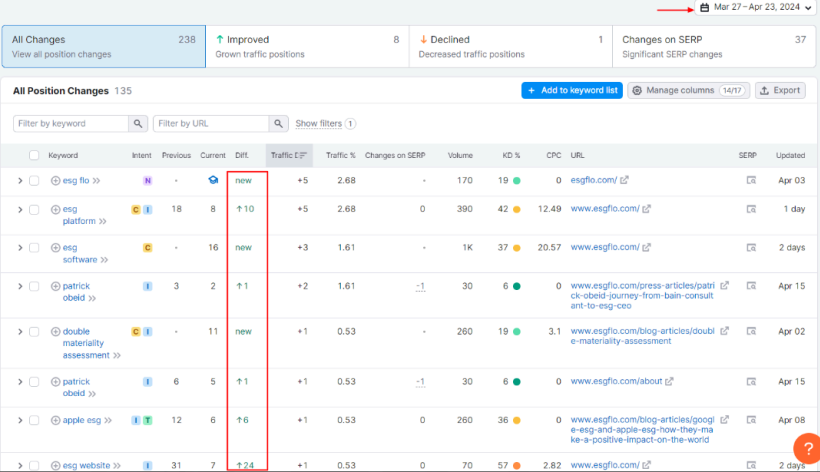Click the Filter by keyword input field
The width and height of the screenshot is (820, 472).
click(x=70, y=124)
